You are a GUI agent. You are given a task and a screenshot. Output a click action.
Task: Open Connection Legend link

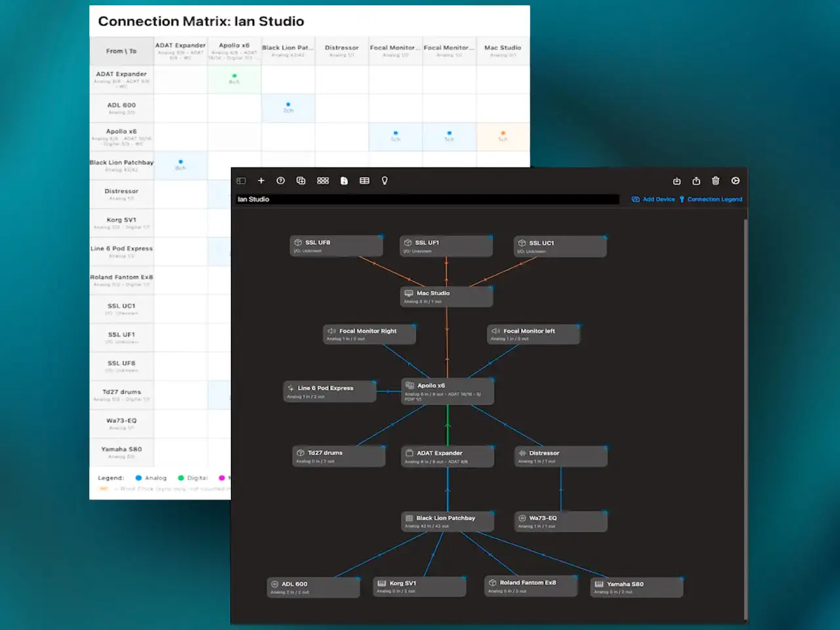(x=711, y=199)
